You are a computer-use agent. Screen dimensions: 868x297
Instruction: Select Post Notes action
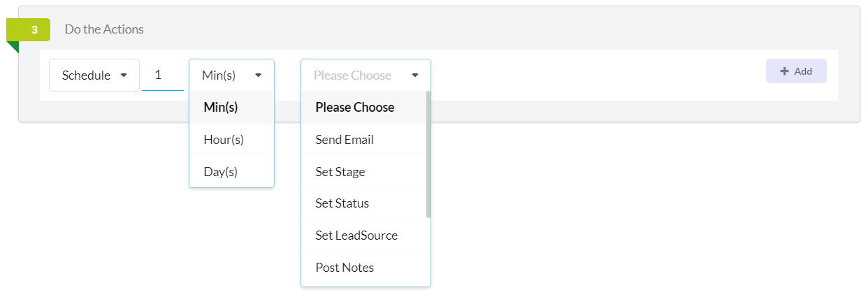[x=363, y=268]
